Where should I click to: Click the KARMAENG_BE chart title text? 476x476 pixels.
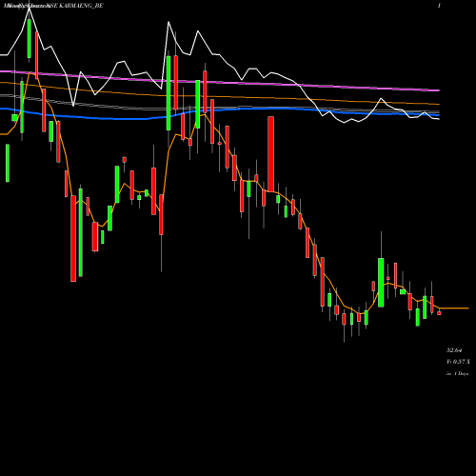click(x=53, y=6)
